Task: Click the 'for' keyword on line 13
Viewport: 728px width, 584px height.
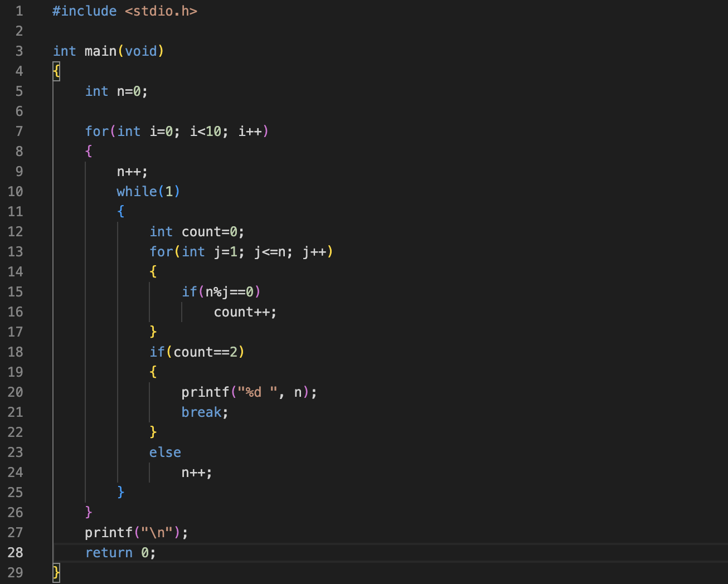Action: (x=162, y=252)
